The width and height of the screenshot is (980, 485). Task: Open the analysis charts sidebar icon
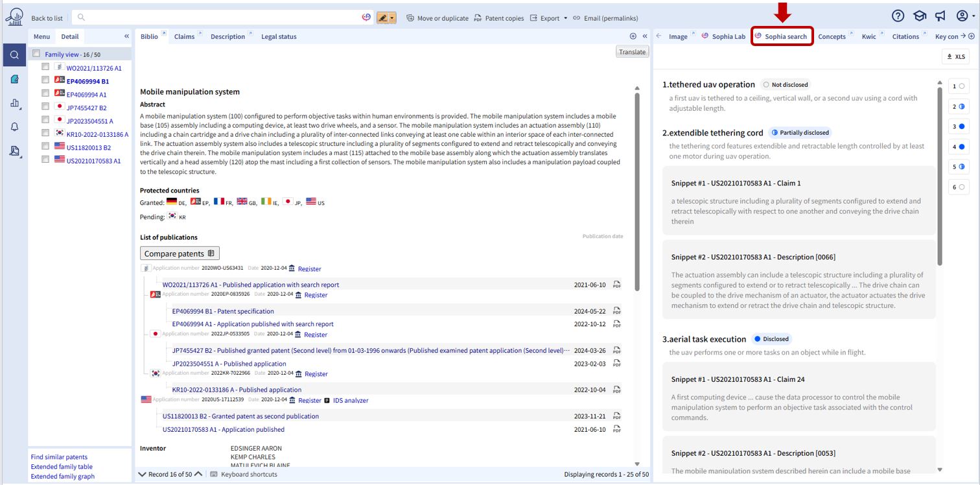(x=14, y=103)
